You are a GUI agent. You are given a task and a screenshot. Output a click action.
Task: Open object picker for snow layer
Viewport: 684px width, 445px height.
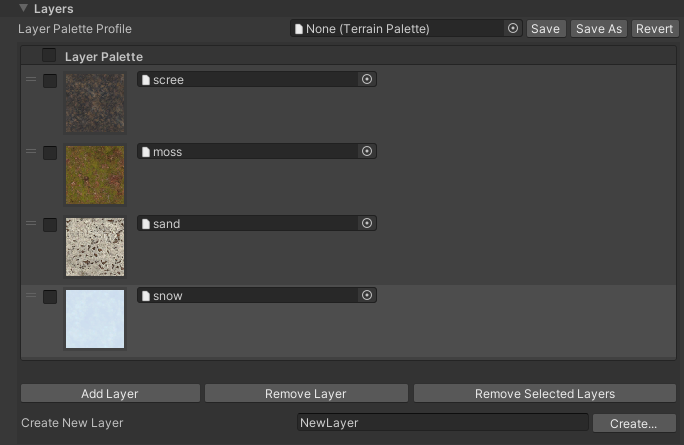click(x=367, y=296)
